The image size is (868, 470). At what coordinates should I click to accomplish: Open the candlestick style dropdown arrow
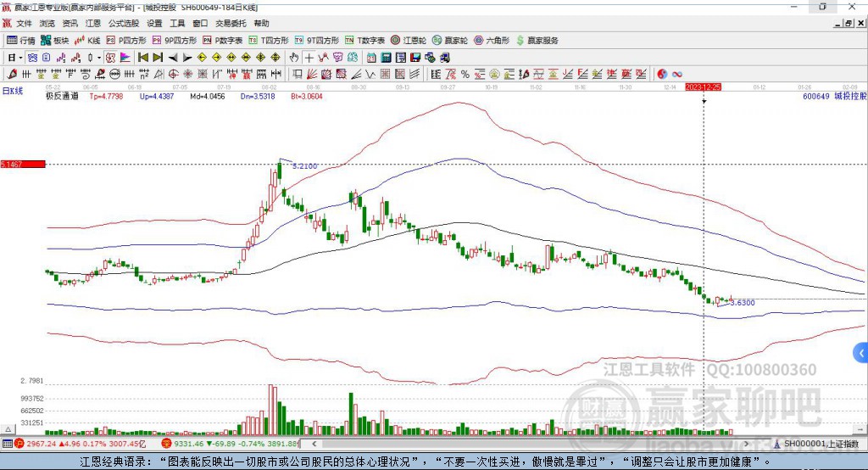coord(99,58)
